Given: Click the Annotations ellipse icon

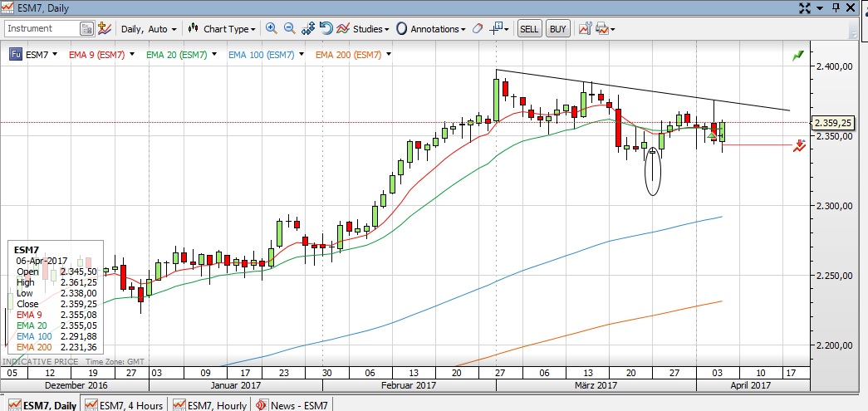Looking at the screenshot, I should [402, 29].
